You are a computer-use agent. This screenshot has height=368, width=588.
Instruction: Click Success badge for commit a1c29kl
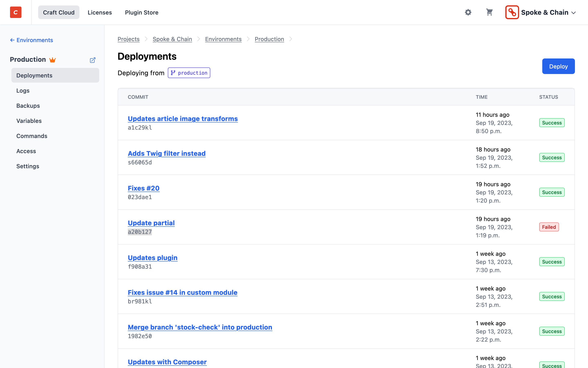(552, 123)
